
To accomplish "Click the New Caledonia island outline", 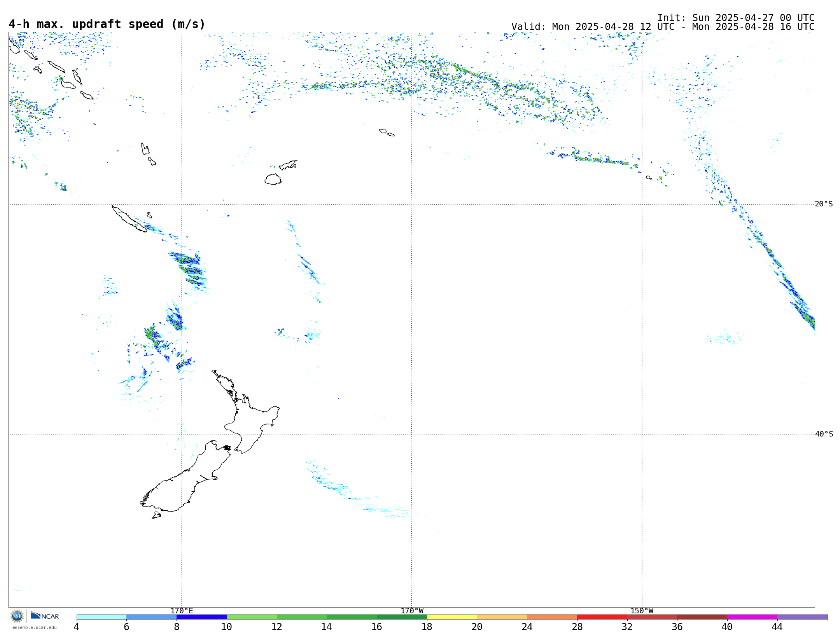I will coord(129,219).
